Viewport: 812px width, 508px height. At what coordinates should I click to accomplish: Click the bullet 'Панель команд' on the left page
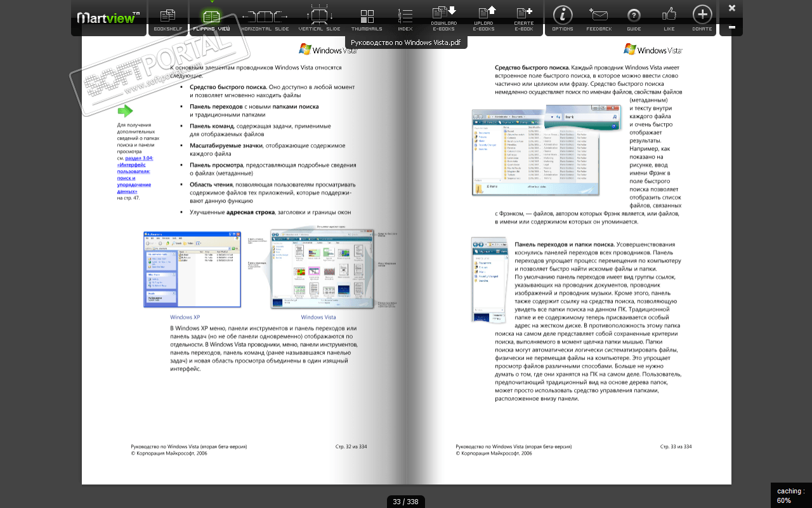point(212,126)
